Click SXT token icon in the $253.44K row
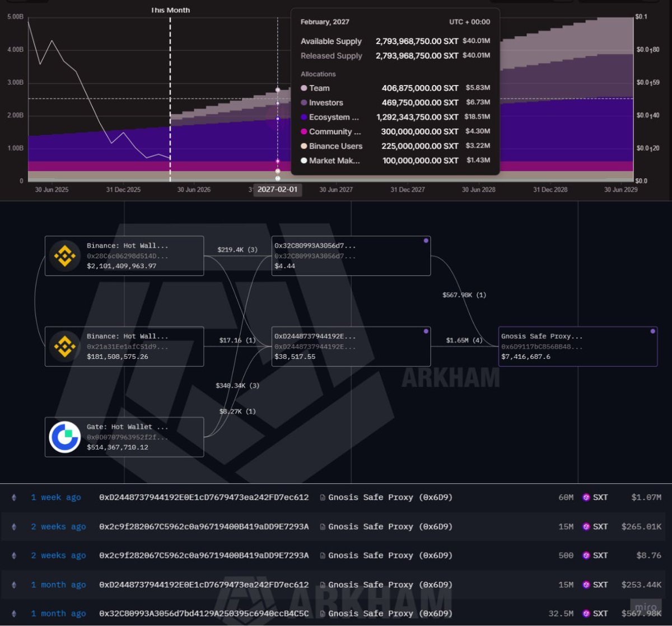This screenshot has height=626, width=672. [586, 585]
